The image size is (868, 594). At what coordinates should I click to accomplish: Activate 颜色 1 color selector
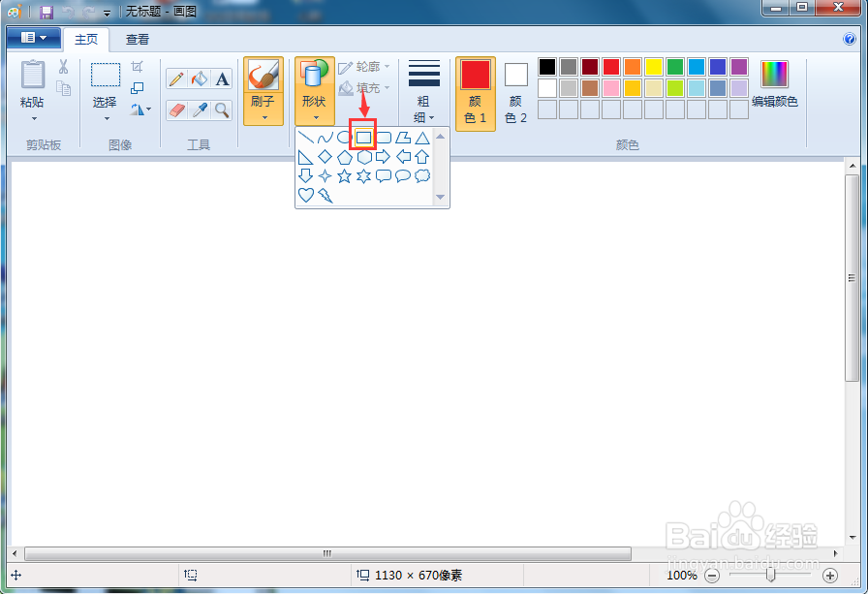pyautogui.click(x=476, y=94)
